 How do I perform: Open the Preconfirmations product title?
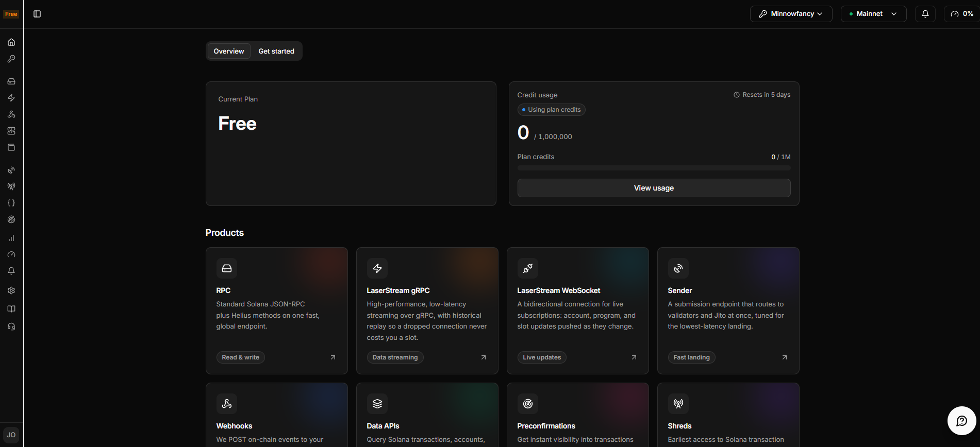tap(546, 426)
